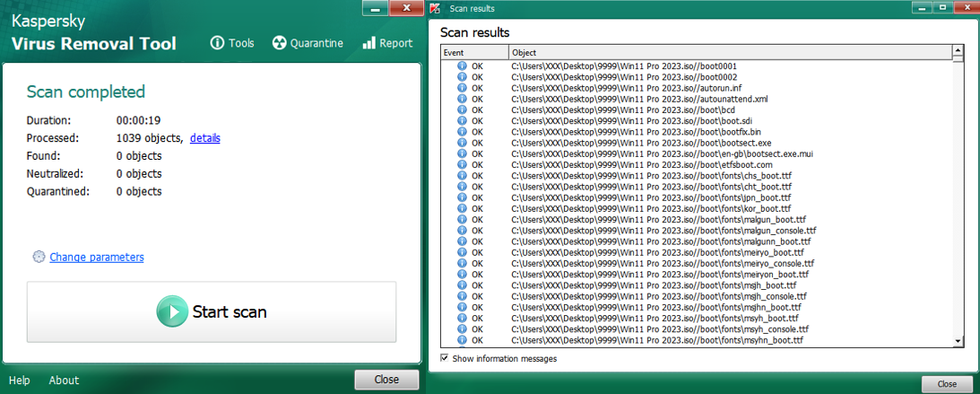
Task: Click the scroll up arrow in results list
Action: [x=958, y=50]
